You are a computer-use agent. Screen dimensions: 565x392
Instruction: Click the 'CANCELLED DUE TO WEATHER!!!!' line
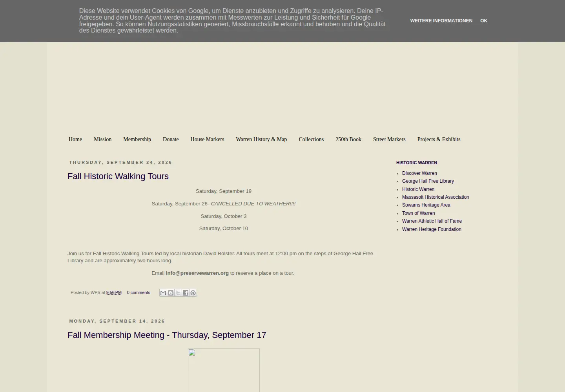coord(253,204)
